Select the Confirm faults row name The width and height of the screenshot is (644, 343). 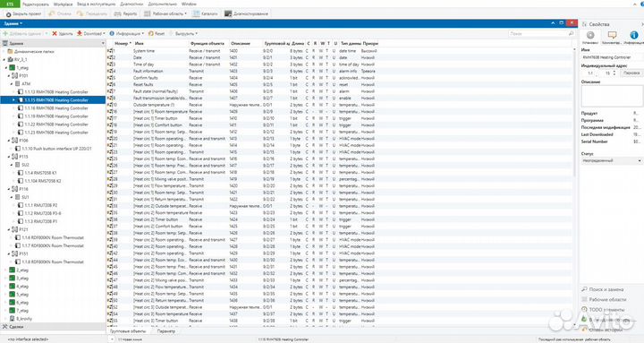tap(146, 78)
